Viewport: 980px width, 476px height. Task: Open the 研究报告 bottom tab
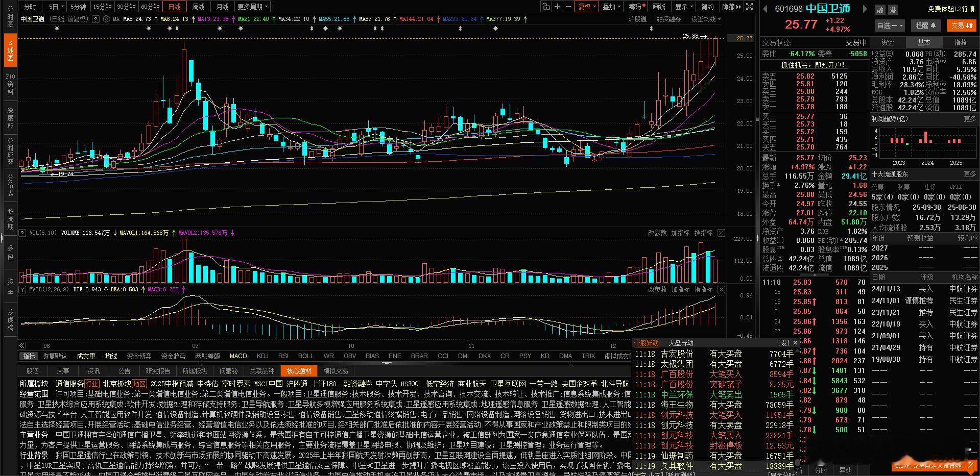click(158, 371)
